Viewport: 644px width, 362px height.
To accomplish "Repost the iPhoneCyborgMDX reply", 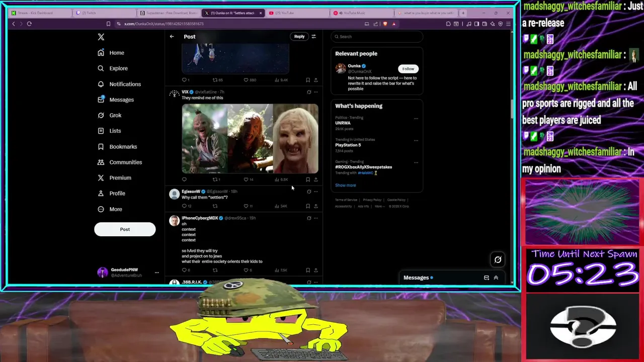I will click(x=215, y=270).
